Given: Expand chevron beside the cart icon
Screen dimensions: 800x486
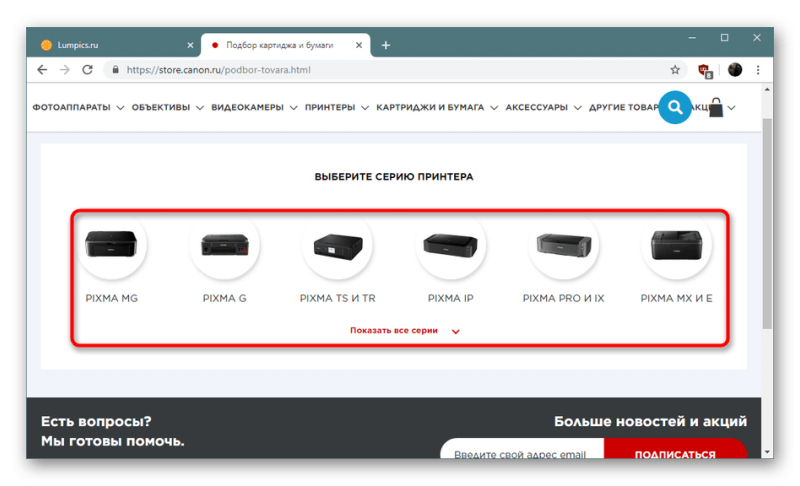Looking at the screenshot, I should (732, 108).
